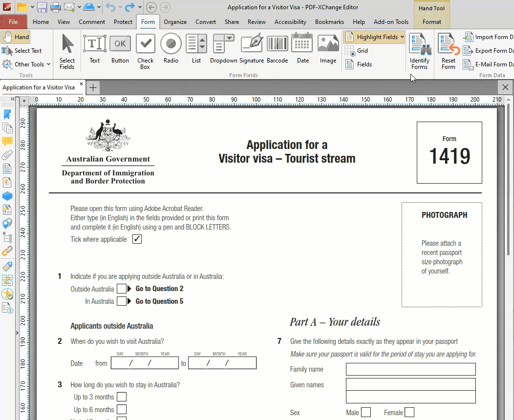
Task: Add a Barcode field
Action: click(278, 49)
